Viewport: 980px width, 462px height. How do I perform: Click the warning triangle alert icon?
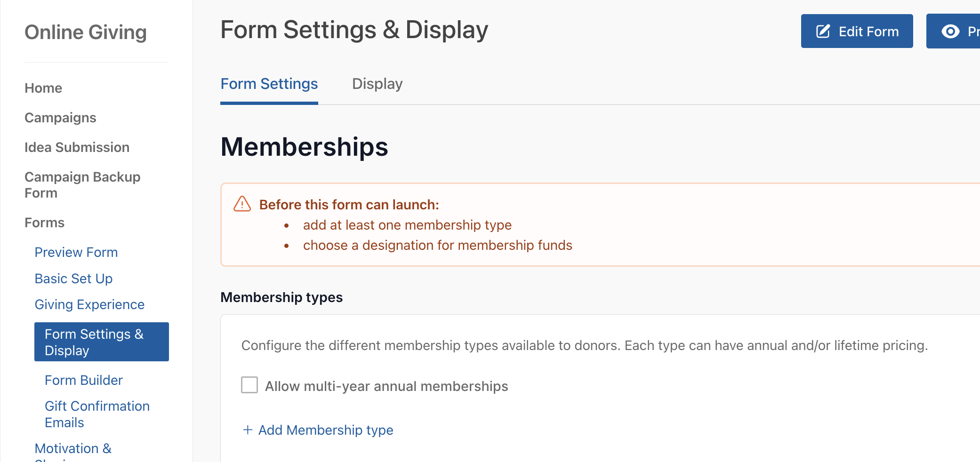point(242,204)
